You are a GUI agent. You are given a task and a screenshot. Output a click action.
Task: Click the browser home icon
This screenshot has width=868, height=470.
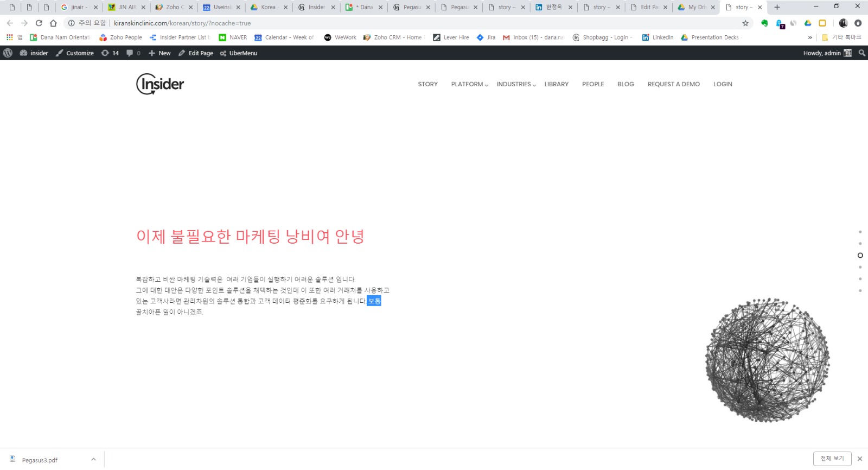53,23
